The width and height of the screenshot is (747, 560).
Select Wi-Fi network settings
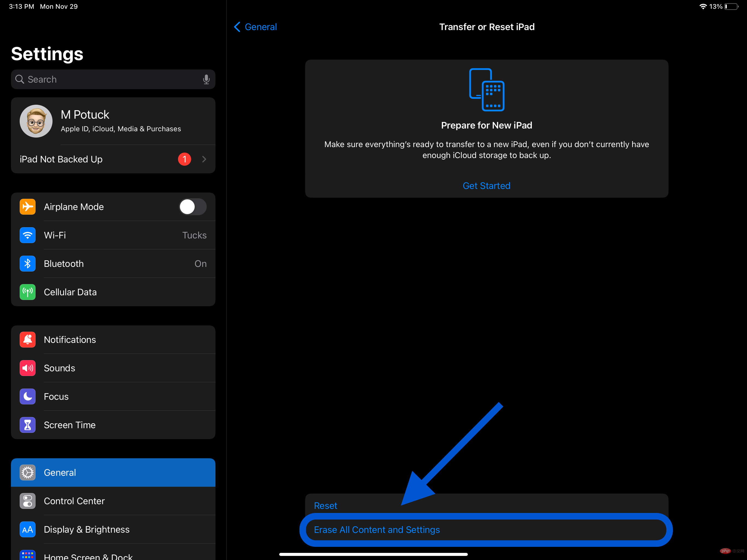tap(113, 235)
